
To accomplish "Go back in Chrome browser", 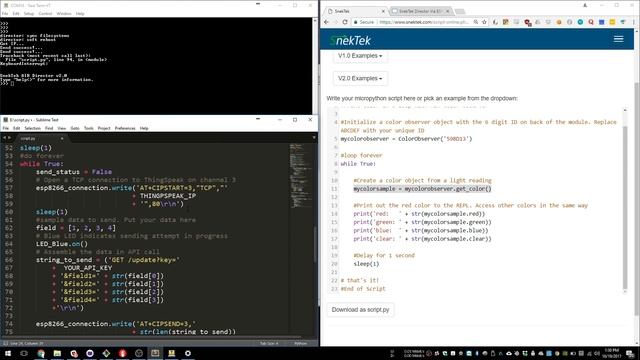I will pyautogui.click(x=327, y=22).
